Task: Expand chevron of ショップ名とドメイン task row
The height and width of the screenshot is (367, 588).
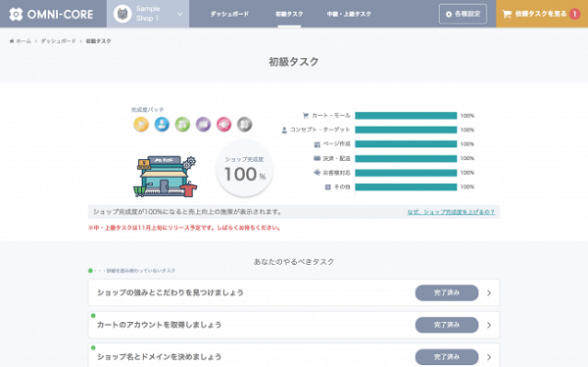Action: [x=489, y=357]
